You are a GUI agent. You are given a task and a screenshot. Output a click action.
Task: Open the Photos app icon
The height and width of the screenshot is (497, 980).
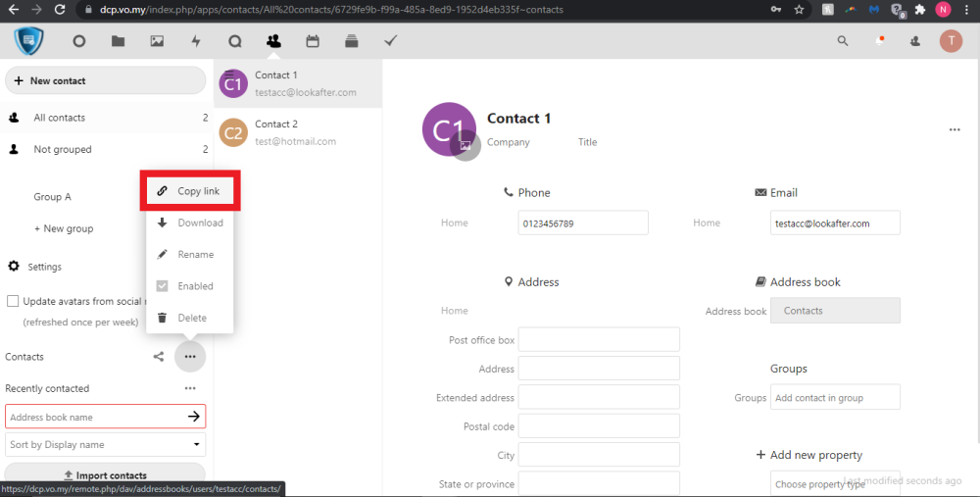(x=157, y=41)
